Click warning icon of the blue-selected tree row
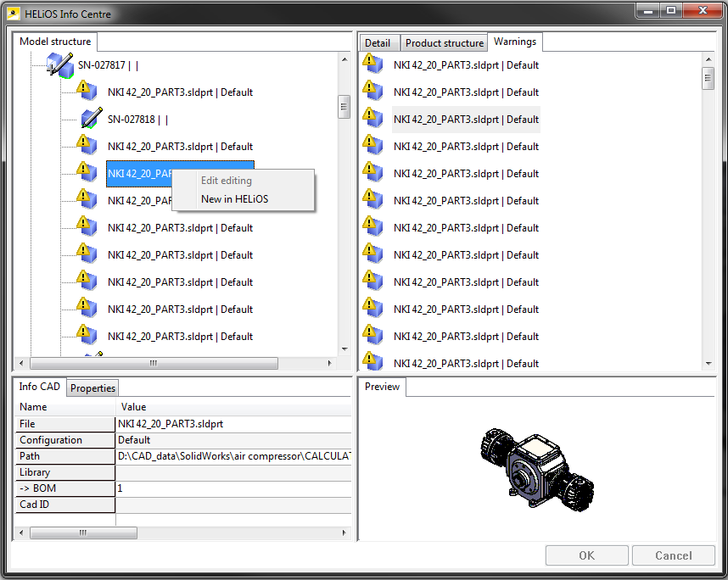The image size is (728, 580). coord(87,171)
